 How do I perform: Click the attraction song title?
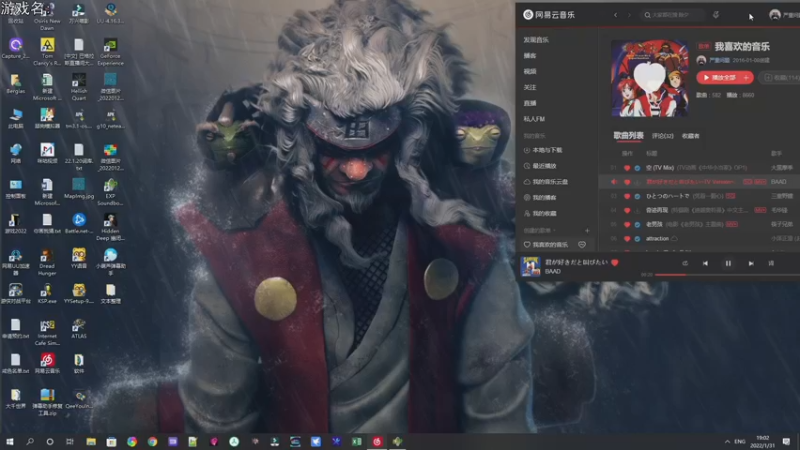click(x=657, y=239)
